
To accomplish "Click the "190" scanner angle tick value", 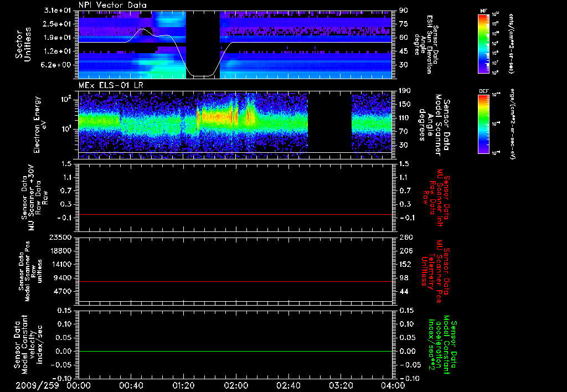I will 405,91.
